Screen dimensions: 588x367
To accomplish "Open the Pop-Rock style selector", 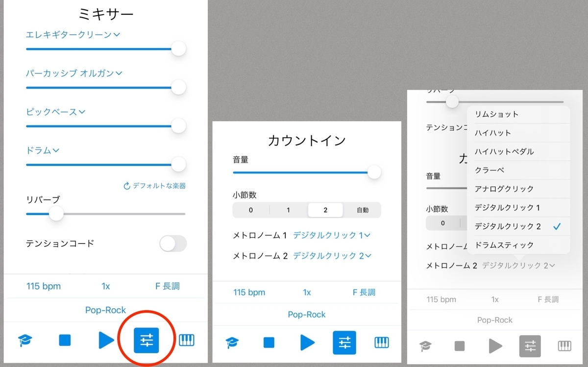I will click(x=105, y=310).
